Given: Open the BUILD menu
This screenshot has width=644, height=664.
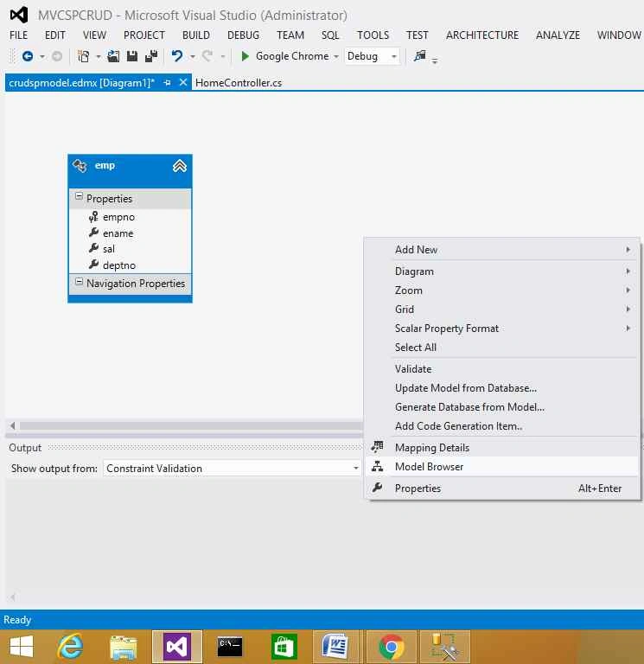Looking at the screenshot, I should (x=196, y=35).
